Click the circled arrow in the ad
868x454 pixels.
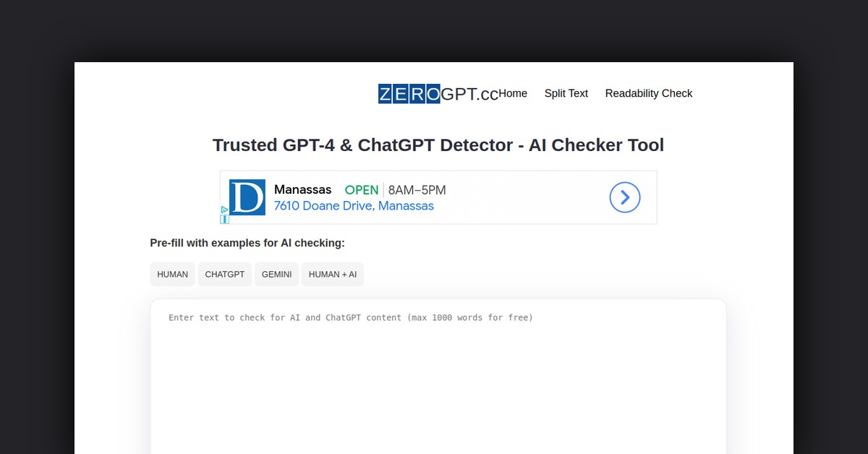[x=625, y=197]
